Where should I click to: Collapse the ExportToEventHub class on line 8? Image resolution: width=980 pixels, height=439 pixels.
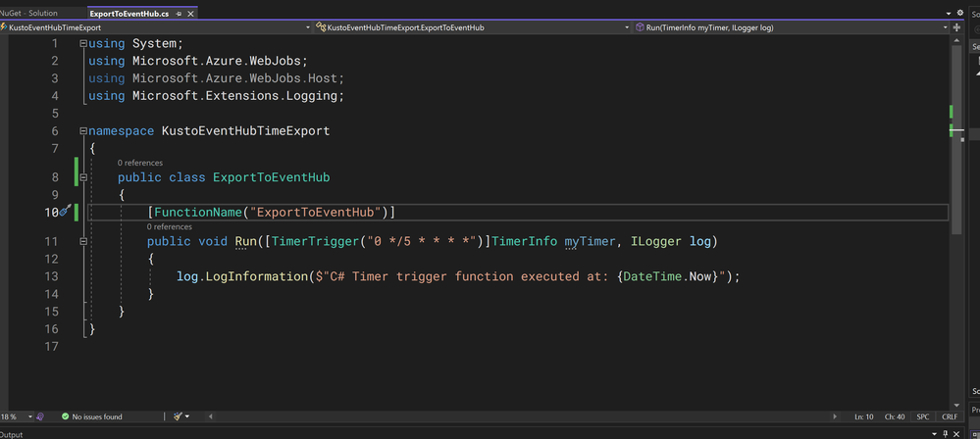[x=83, y=177]
